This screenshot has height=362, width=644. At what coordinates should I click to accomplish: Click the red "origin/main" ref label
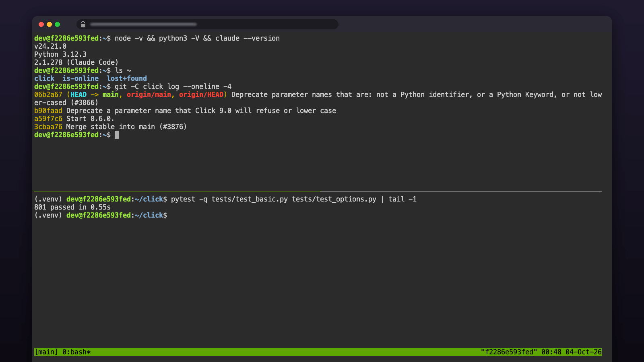(x=149, y=95)
